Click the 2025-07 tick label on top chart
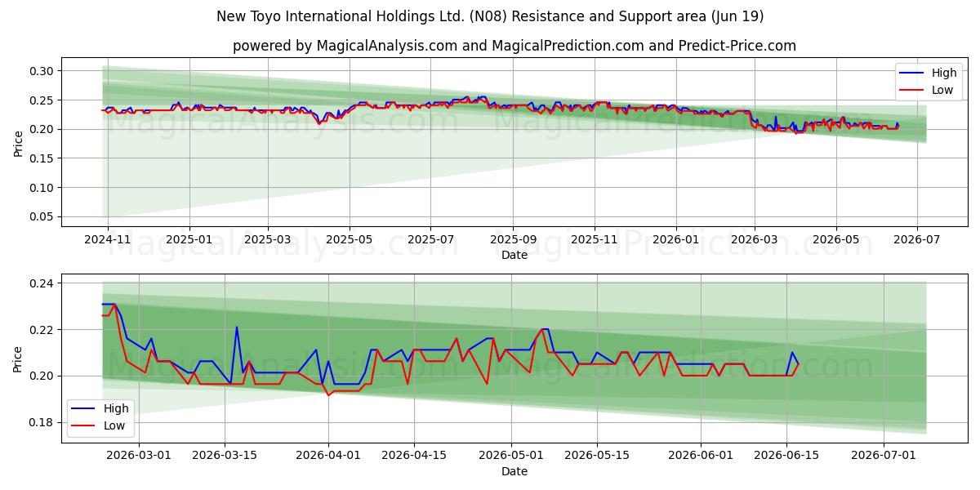 pyautogui.click(x=432, y=240)
